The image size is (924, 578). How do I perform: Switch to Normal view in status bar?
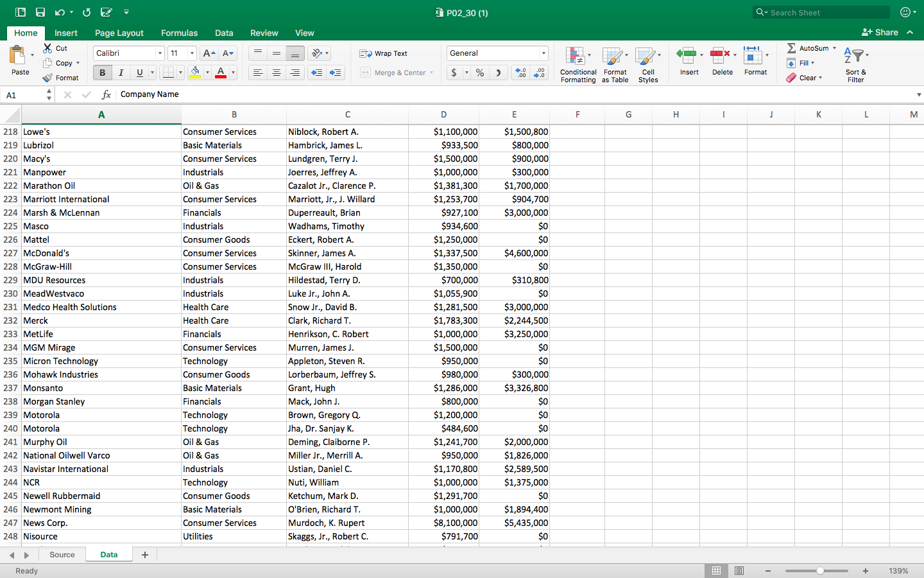716,570
